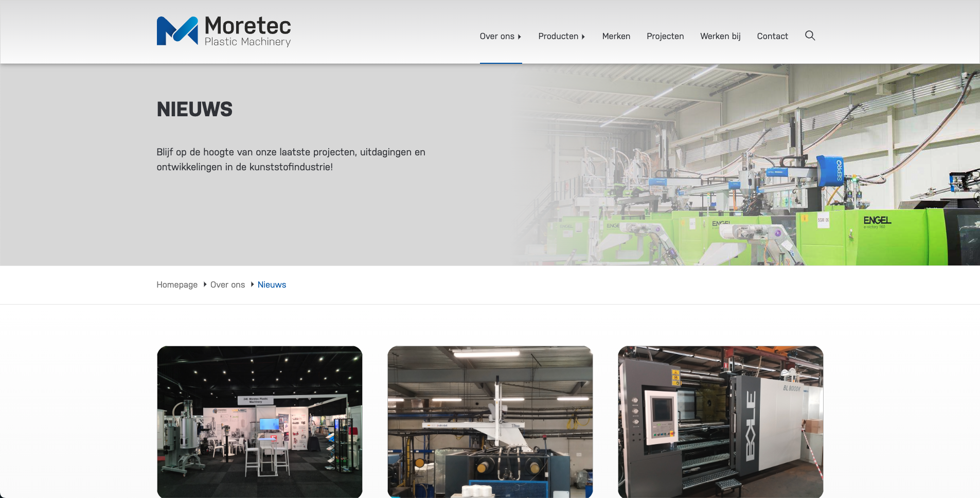Click the Homepage breadcrumb link
The image size is (980, 498).
coord(177,284)
